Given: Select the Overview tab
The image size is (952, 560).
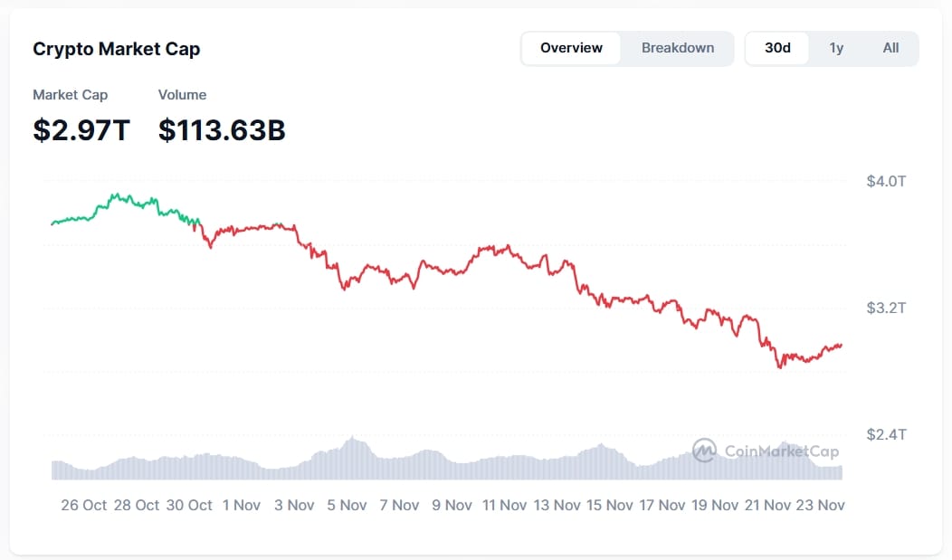Looking at the screenshot, I should click(571, 49).
